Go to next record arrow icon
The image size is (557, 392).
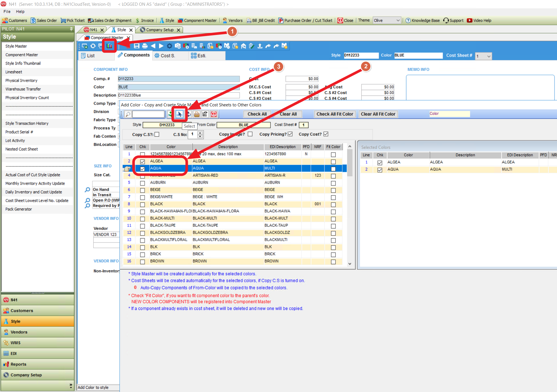pyautogui.click(x=161, y=46)
